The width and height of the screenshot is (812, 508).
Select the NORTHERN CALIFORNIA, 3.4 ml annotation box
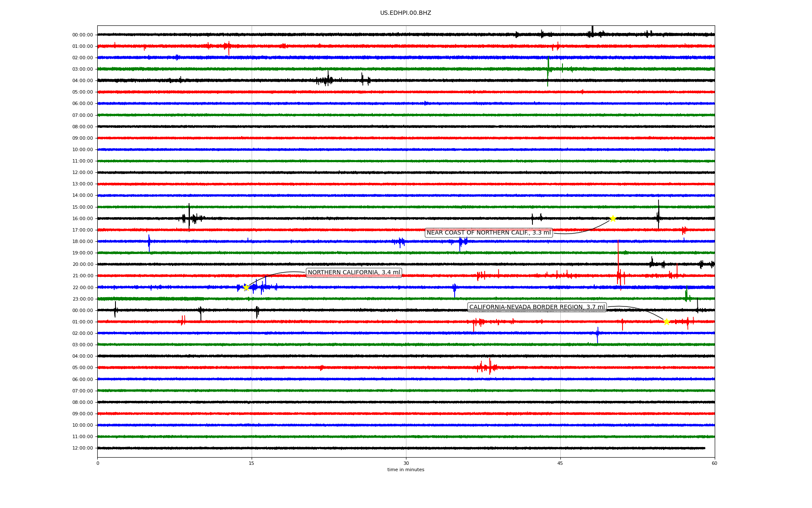(x=354, y=273)
